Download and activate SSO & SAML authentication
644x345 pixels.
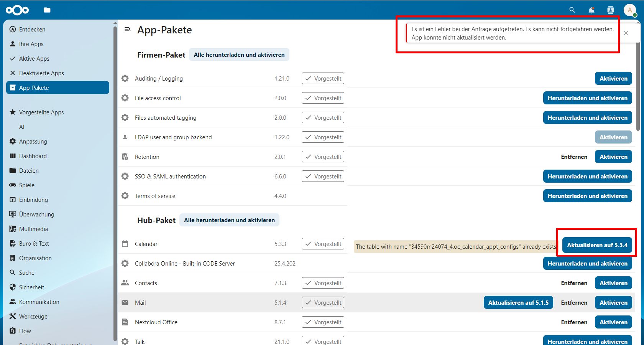click(587, 176)
